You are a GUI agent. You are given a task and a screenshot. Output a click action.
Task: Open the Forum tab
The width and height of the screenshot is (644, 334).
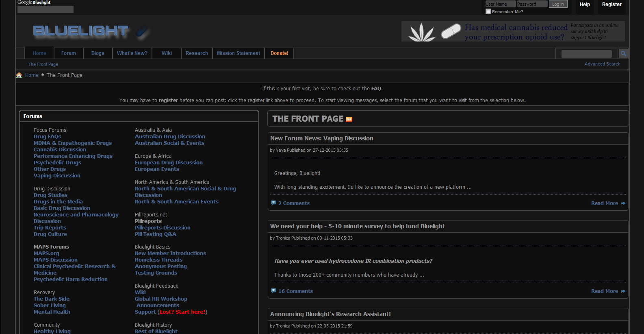point(69,53)
